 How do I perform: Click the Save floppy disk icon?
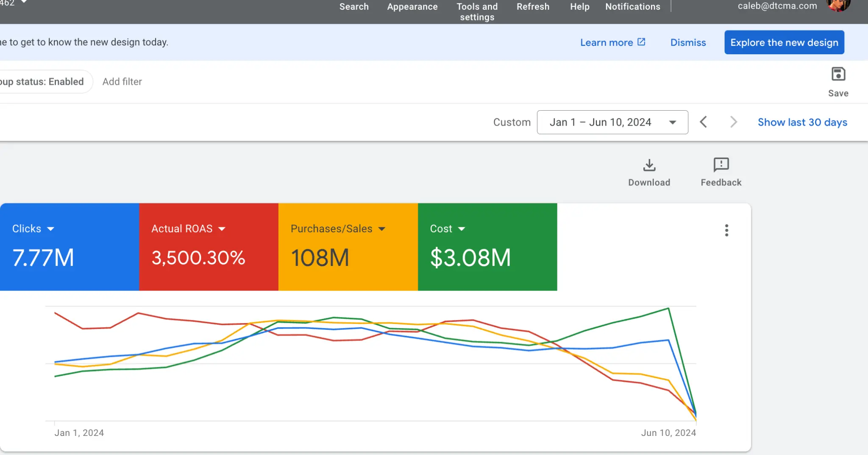(x=838, y=74)
